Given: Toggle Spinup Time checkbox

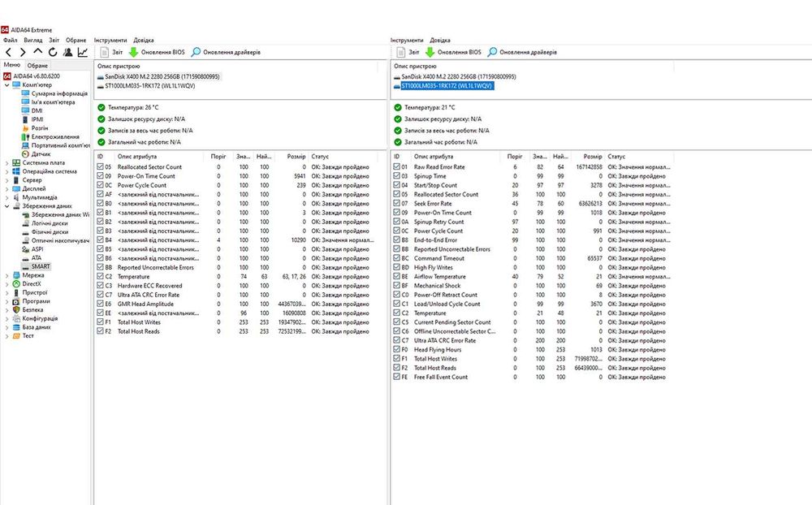Looking at the screenshot, I should (397, 176).
